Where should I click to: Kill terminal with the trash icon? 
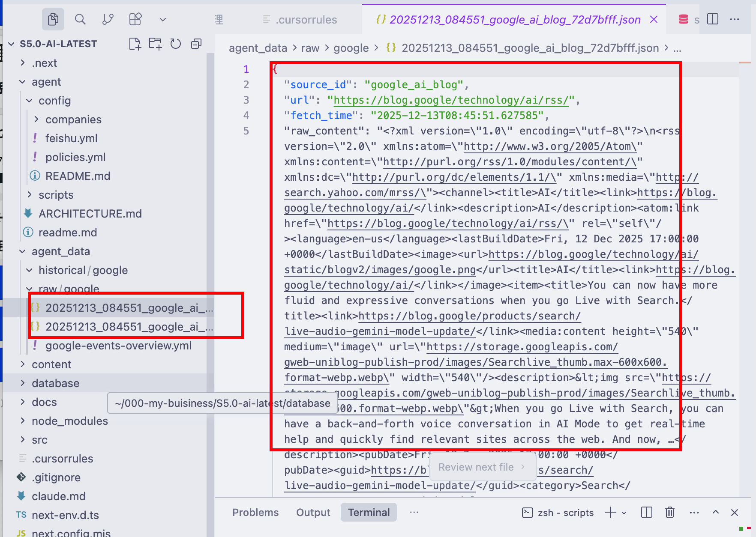[669, 513]
